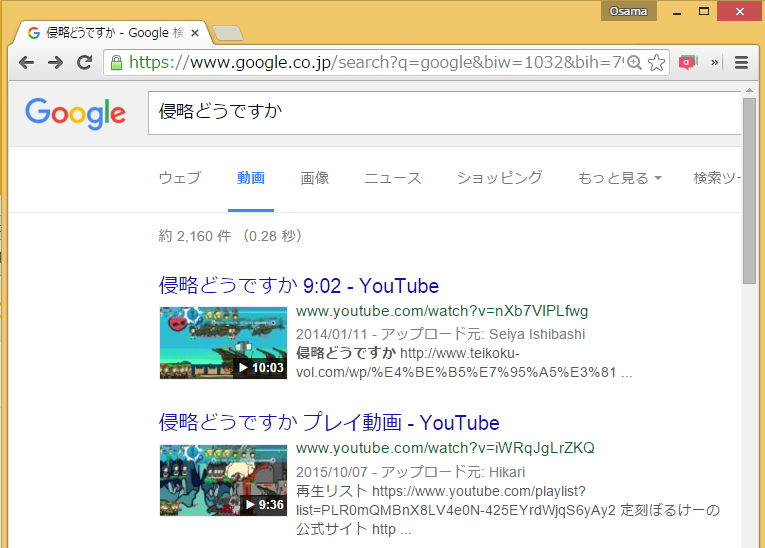Open a new tab with the new-tab button
The height and width of the screenshot is (548, 765).
pyautogui.click(x=228, y=33)
